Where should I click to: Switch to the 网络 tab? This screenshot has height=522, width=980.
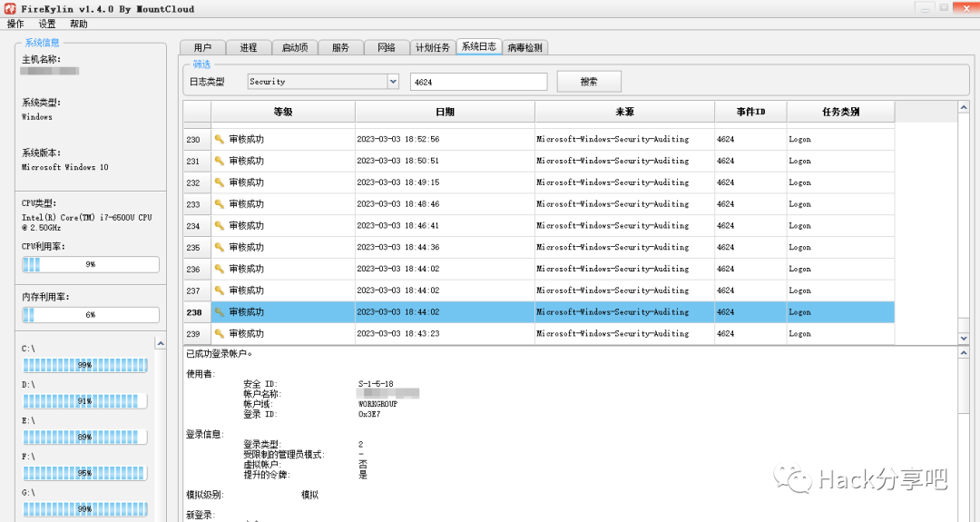[x=387, y=47]
